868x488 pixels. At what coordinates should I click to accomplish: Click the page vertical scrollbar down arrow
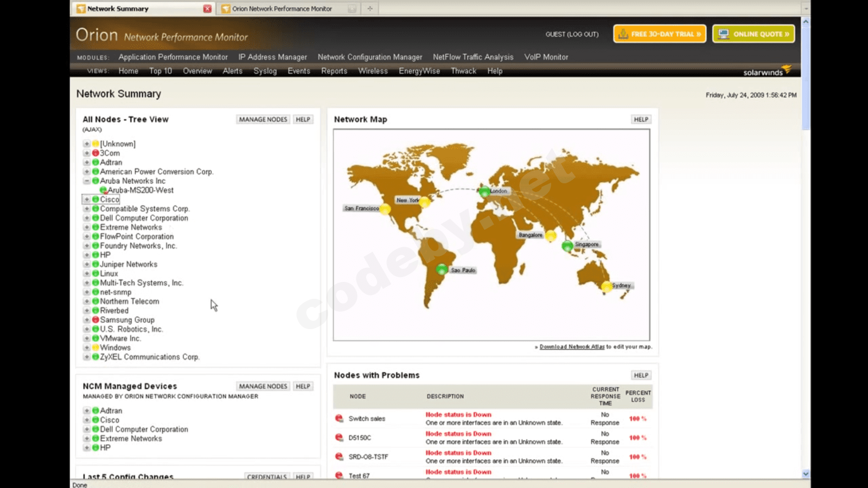pos(806,473)
